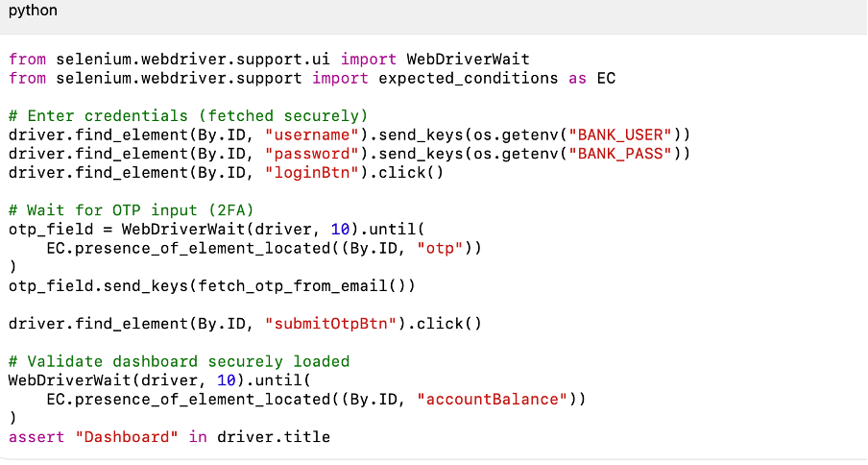
Task: Click the "Dashboard" string literal
Action: (x=122, y=437)
